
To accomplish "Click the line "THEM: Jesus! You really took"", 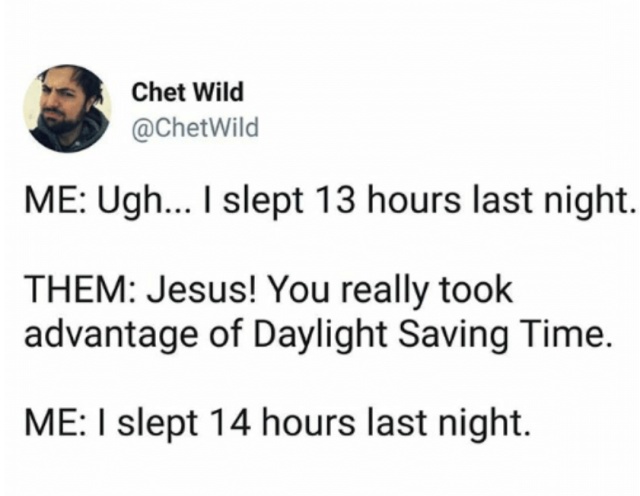I will [268, 292].
